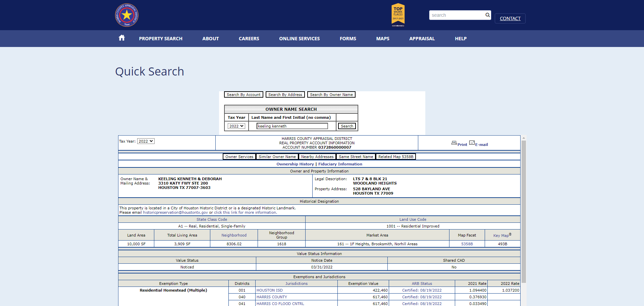The height and width of the screenshot is (306, 644).
Task: Click Certified 08/19/2022 for Houston ISD
Action: pyautogui.click(x=422, y=290)
